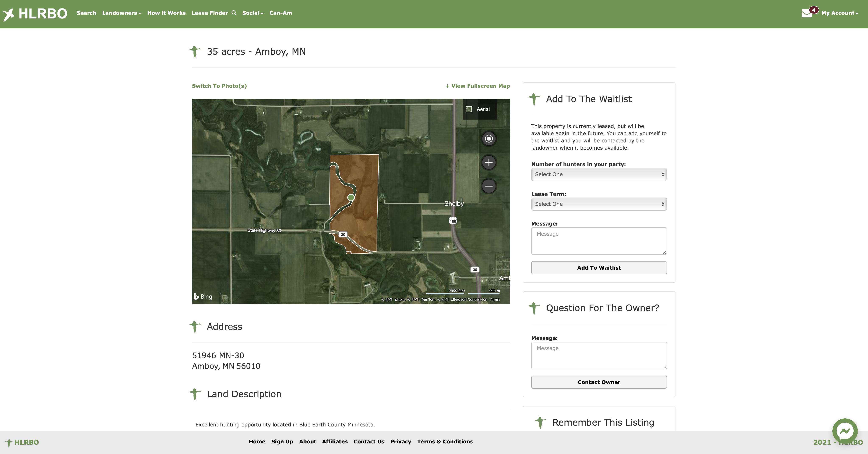This screenshot has height=454, width=868.
Task: Click the map locate-me target button
Action: [488, 138]
